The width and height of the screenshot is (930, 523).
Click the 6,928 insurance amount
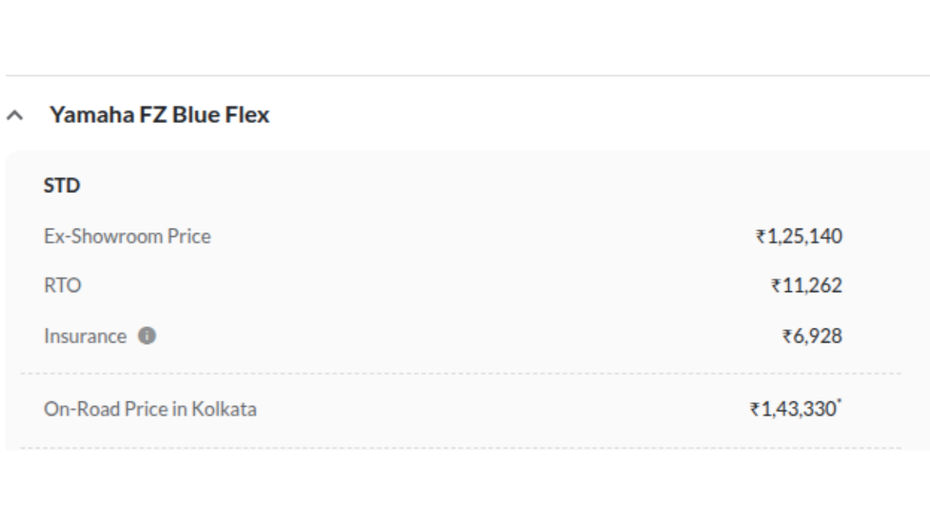[817, 336]
